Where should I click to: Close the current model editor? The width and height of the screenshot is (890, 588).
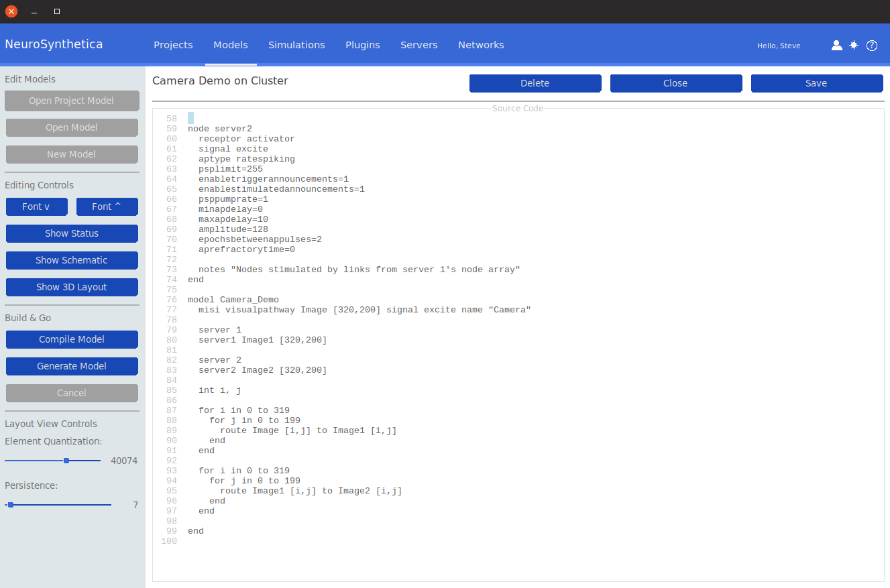pyautogui.click(x=675, y=83)
